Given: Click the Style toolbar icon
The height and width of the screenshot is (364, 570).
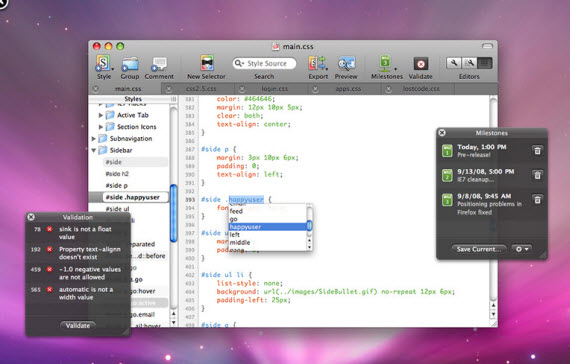Looking at the screenshot, I should pyautogui.click(x=104, y=63).
